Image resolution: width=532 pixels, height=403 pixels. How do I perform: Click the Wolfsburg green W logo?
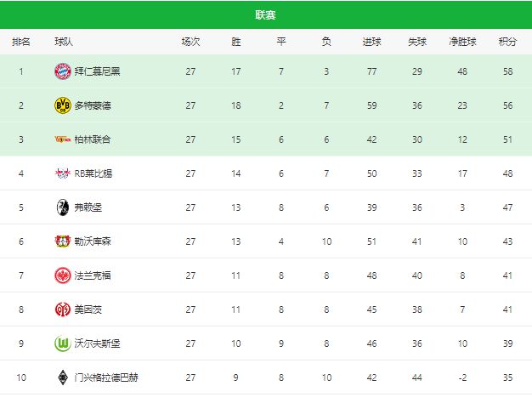pos(62,343)
